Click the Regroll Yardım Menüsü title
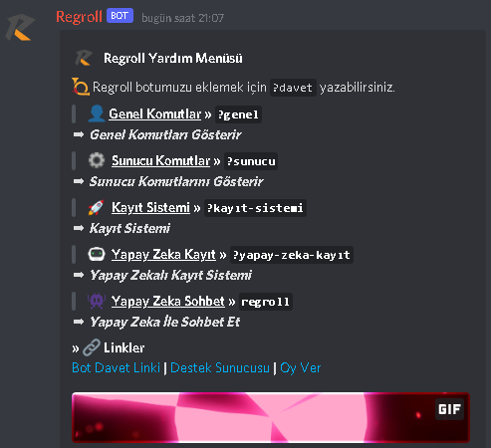The image size is (491, 448). coord(173,58)
